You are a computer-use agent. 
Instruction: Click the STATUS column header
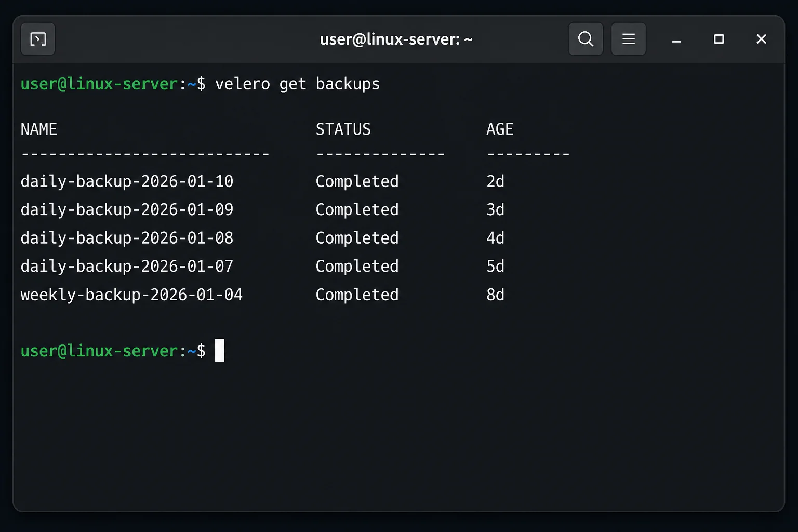(x=343, y=129)
